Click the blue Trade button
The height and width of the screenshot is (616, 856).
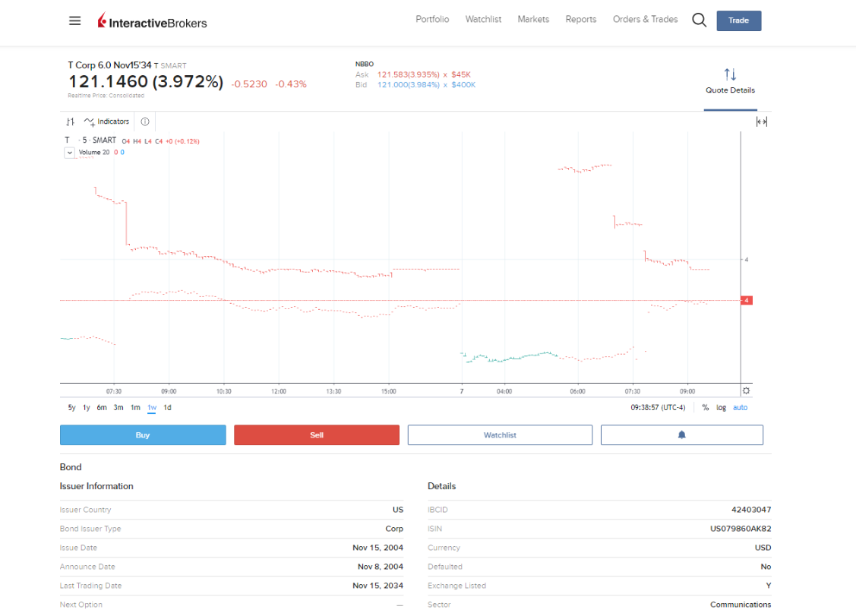coord(738,21)
